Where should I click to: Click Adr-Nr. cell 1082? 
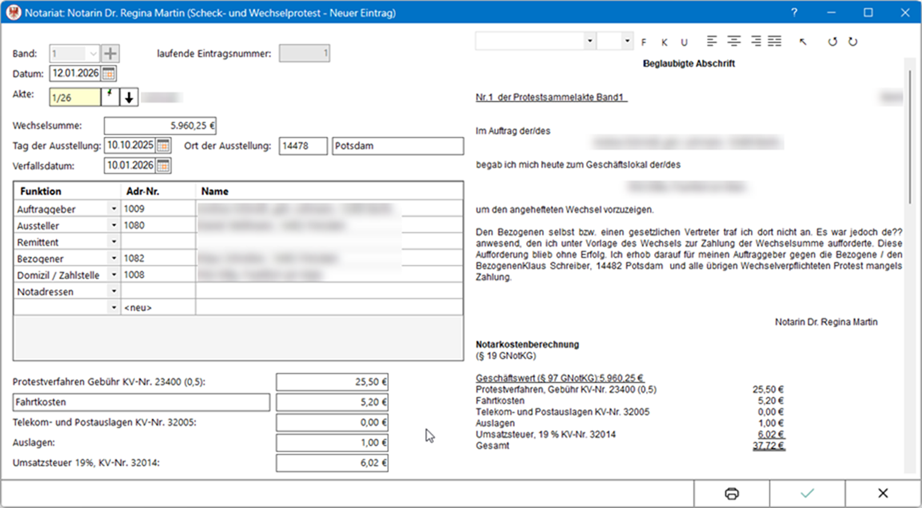pyautogui.click(x=158, y=258)
